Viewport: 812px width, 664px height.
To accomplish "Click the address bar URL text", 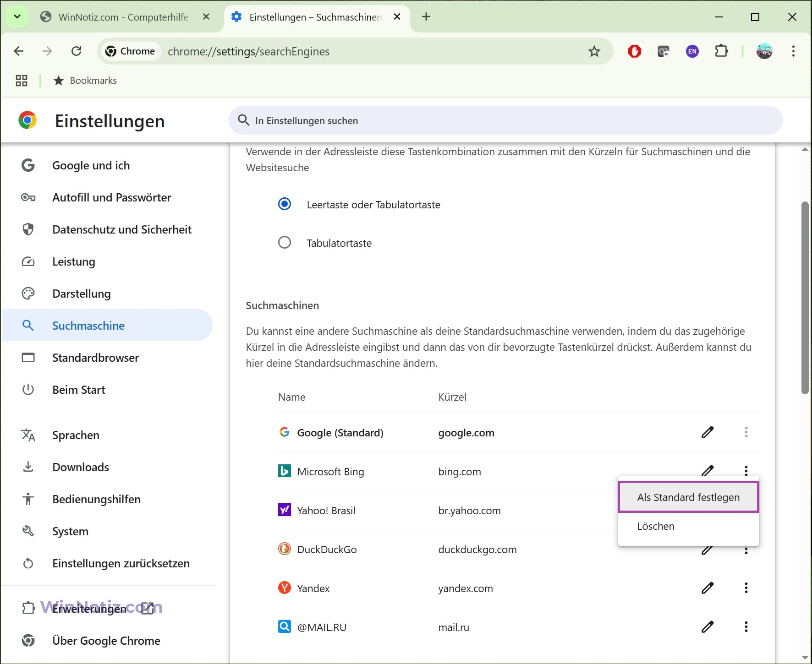I will [248, 51].
